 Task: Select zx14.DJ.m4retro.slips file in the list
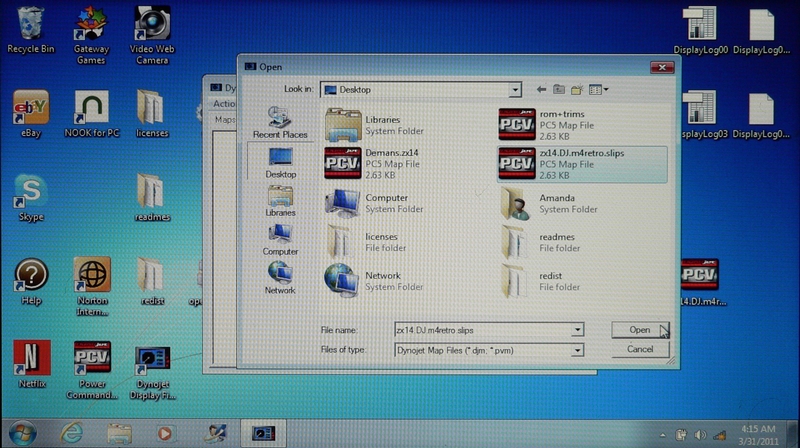(580, 162)
